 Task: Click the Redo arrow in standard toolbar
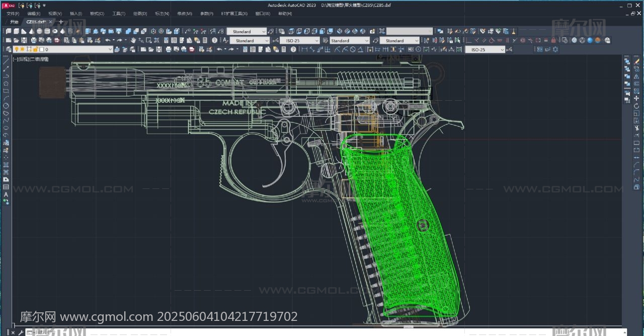tap(120, 40)
